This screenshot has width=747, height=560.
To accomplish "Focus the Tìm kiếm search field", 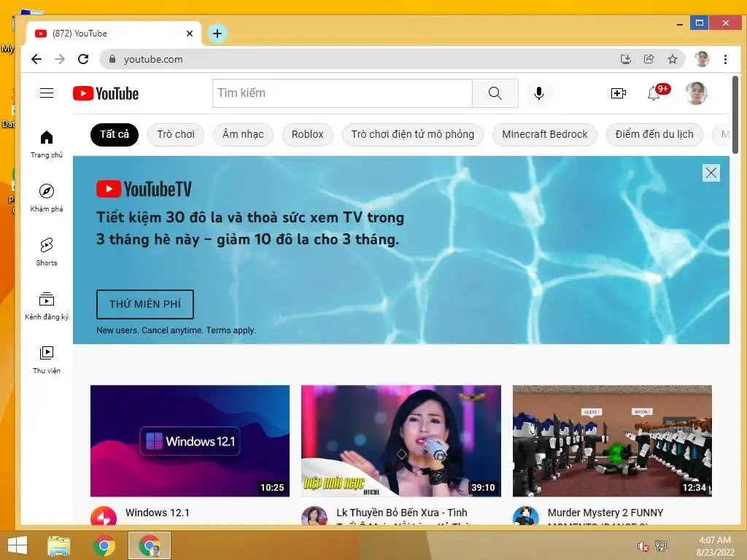I will (342, 93).
